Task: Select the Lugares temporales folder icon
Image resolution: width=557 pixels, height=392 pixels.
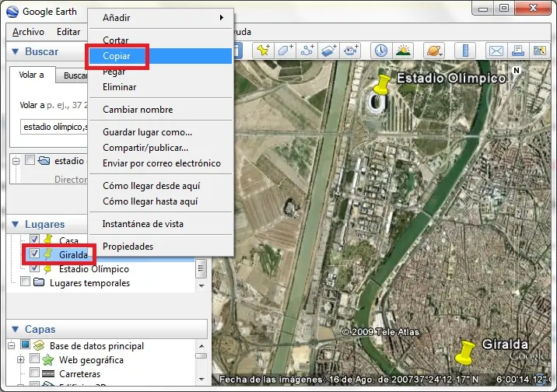Action: pos(39,282)
